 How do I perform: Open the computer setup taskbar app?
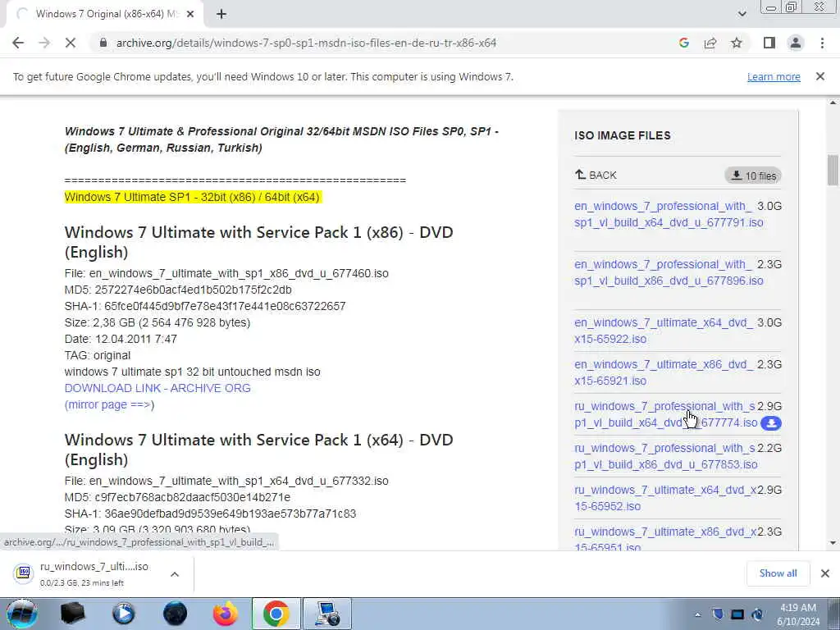pyautogui.click(x=327, y=614)
